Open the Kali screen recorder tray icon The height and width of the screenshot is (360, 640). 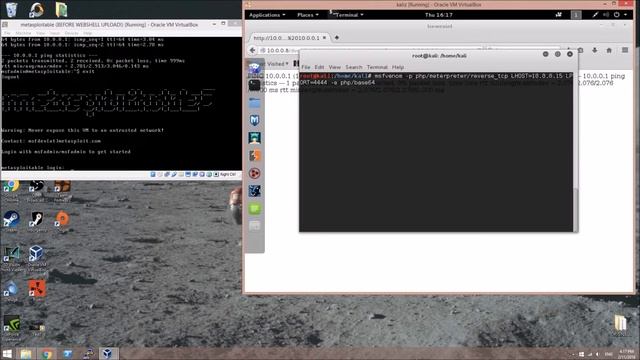[x=559, y=15]
